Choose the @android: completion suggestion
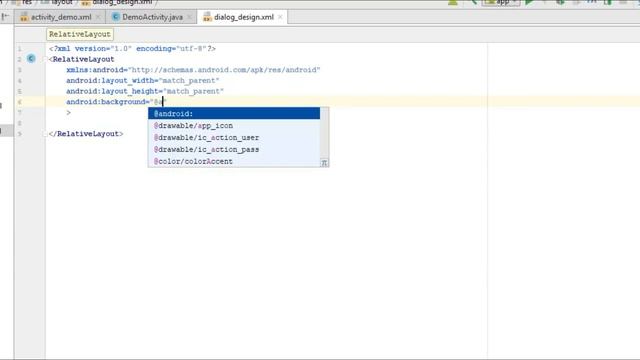 tap(234, 113)
